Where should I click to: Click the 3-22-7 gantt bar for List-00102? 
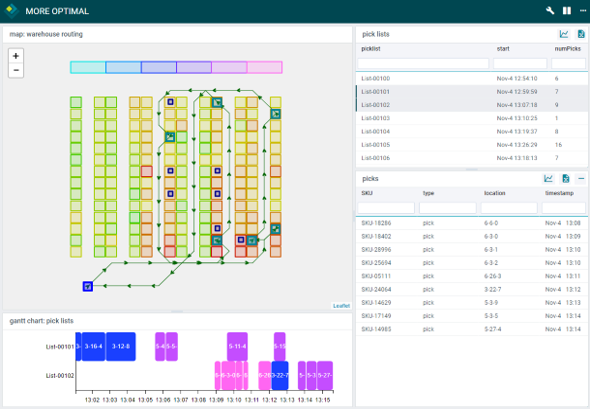pyautogui.click(x=280, y=376)
